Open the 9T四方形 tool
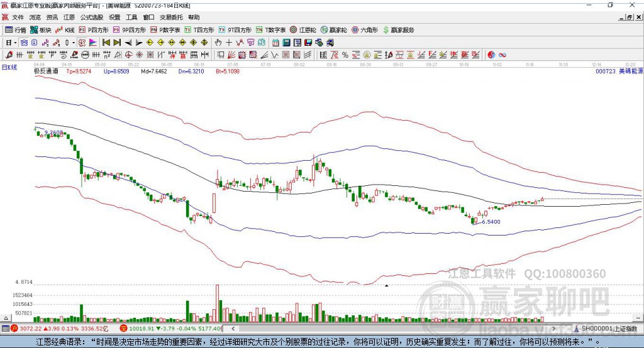The height and width of the screenshot is (348, 644). (235, 30)
